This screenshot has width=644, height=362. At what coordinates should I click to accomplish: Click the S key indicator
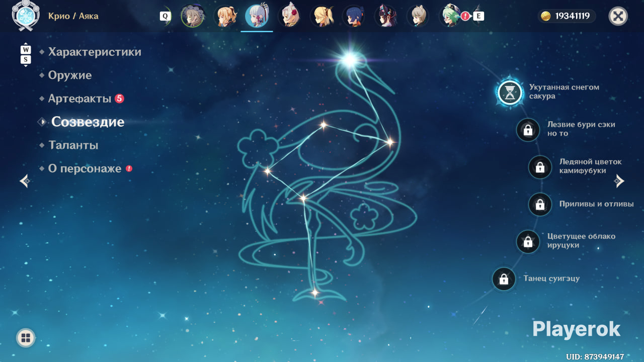(26, 60)
